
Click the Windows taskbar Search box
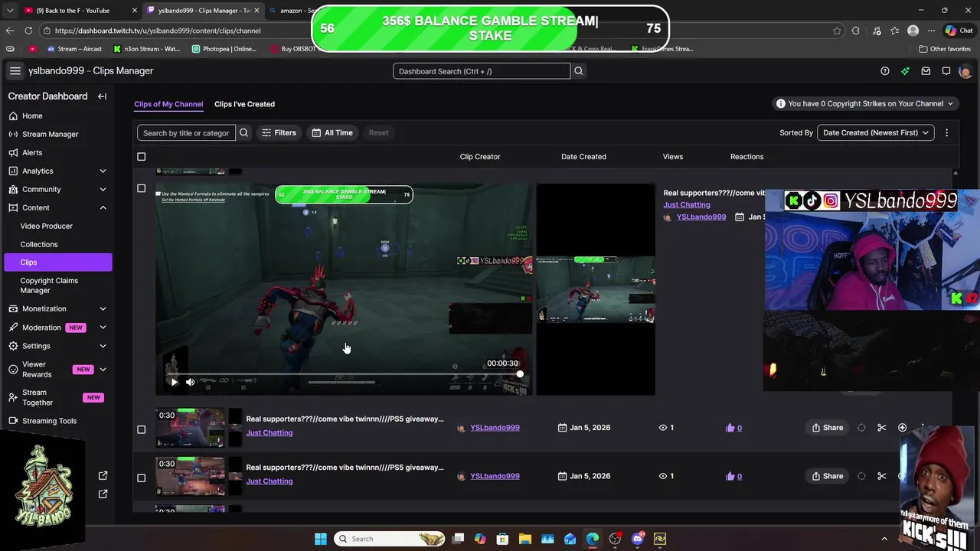(390, 539)
